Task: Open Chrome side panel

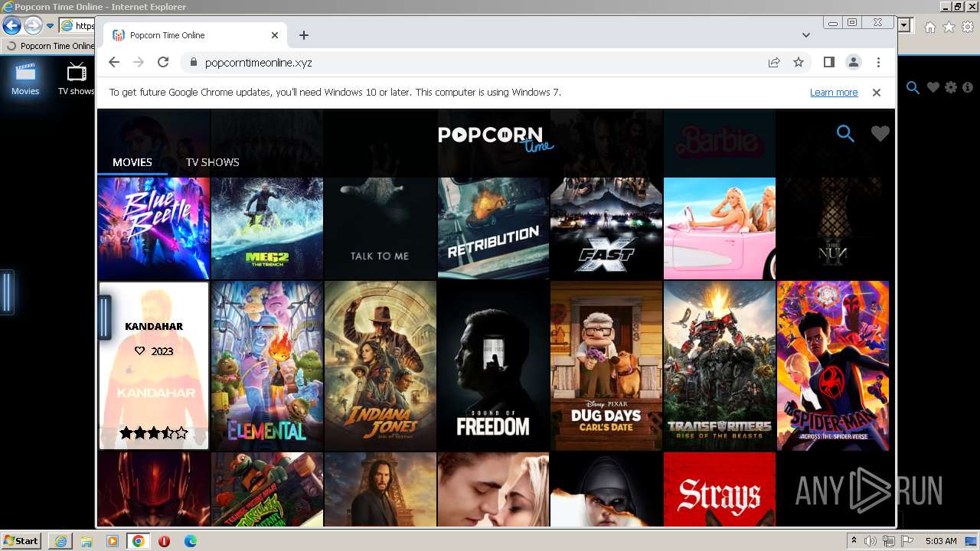Action: click(828, 62)
